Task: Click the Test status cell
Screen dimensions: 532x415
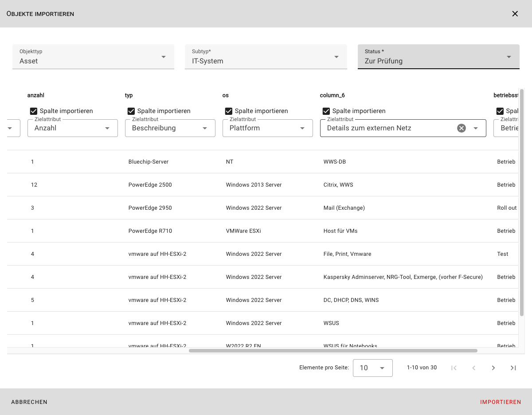Action: click(x=503, y=254)
